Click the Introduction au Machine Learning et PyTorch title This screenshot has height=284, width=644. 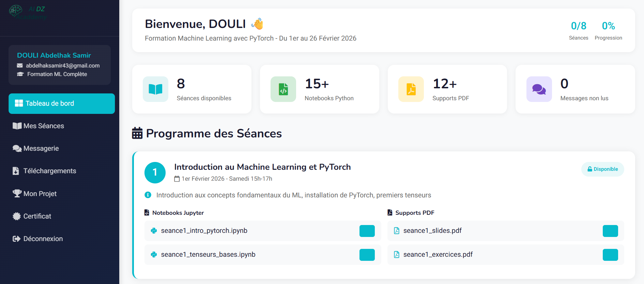pyautogui.click(x=262, y=167)
